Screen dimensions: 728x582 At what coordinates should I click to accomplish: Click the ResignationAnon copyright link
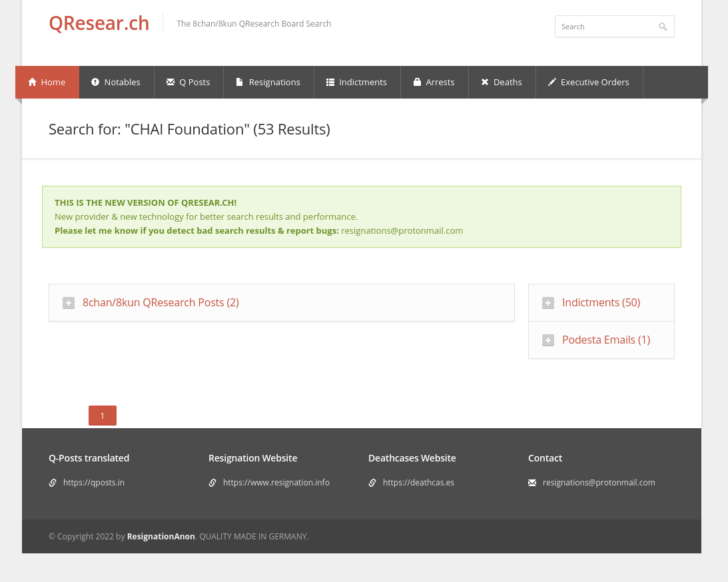pyautogui.click(x=161, y=537)
